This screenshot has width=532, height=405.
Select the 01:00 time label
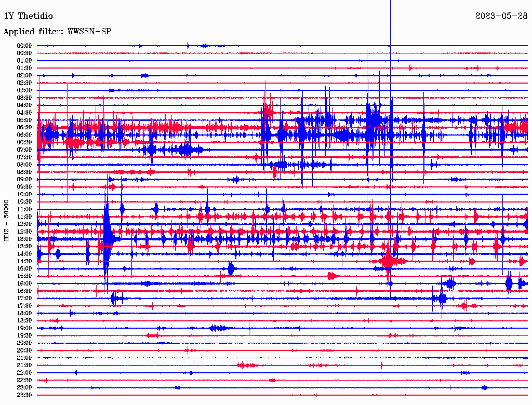click(24, 61)
